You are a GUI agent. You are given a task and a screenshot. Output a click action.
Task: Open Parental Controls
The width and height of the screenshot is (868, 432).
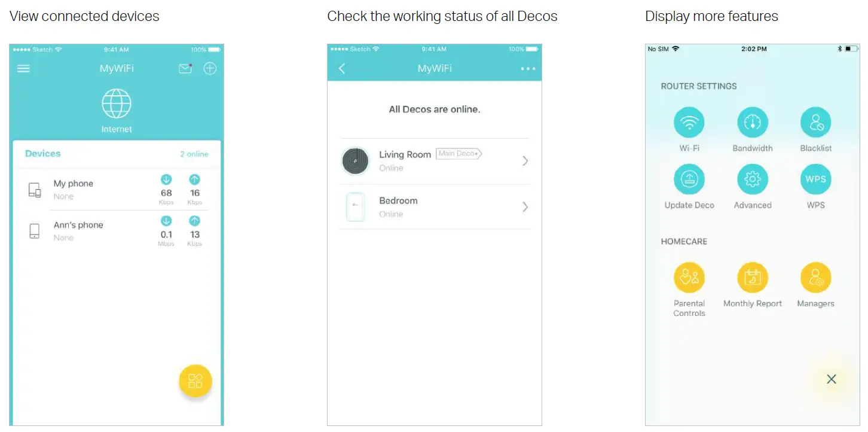click(689, 278)
